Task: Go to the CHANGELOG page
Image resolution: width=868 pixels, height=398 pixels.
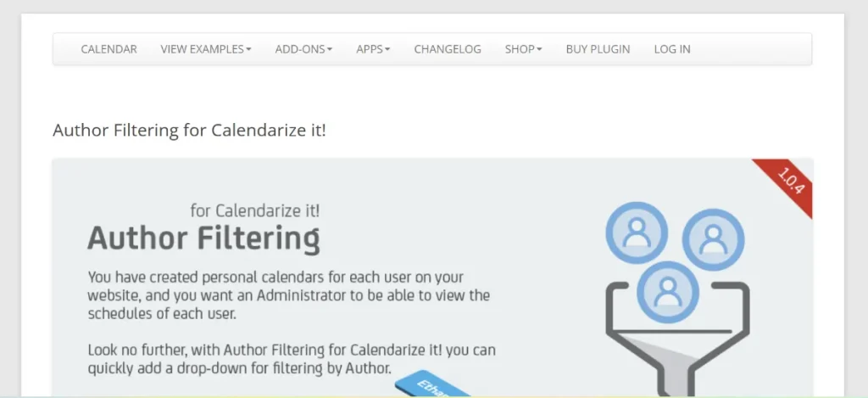Action: 448,49
